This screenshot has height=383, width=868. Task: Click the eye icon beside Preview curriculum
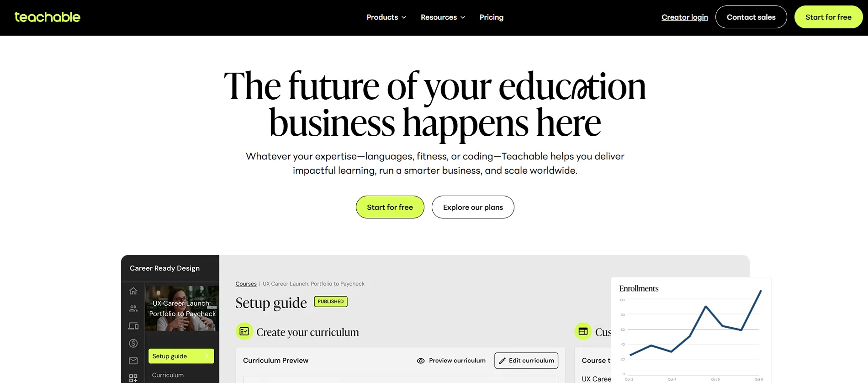click(421, 361)
